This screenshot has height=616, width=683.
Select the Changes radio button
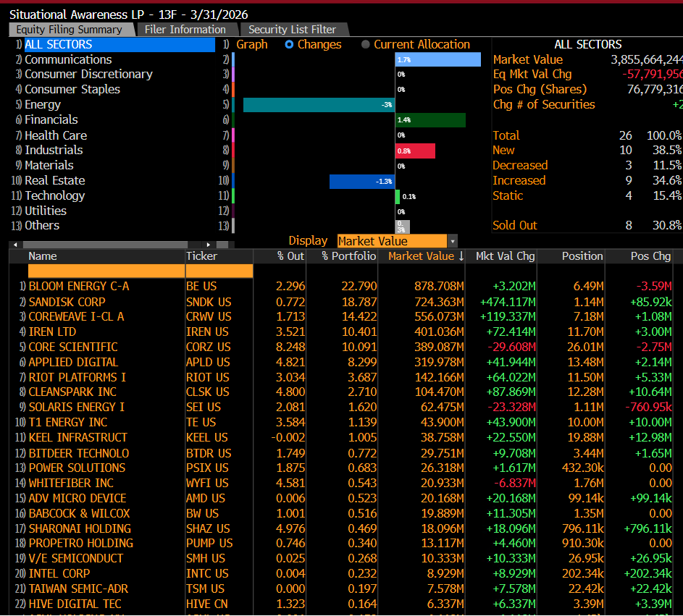pyautogui.click(x=289, y=44)
